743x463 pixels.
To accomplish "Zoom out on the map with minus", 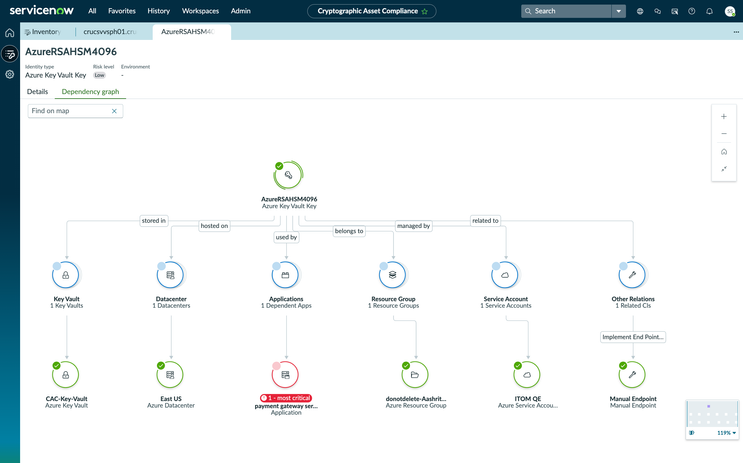I will (x=724, y=134).
